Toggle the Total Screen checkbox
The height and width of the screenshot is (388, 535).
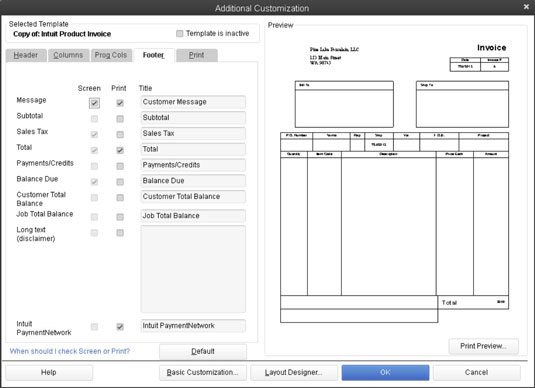point(94,150)
